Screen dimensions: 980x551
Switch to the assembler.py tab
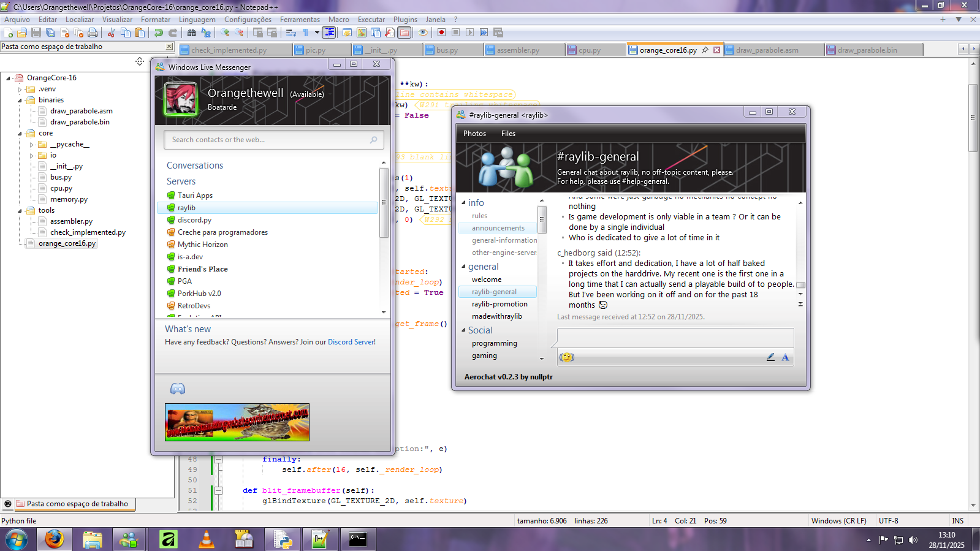point(517,50)
